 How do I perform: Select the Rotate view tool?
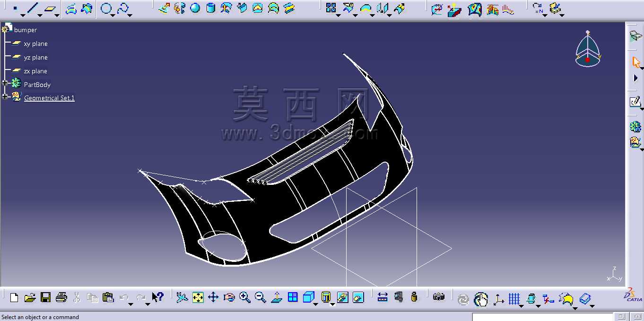(229, 297)
